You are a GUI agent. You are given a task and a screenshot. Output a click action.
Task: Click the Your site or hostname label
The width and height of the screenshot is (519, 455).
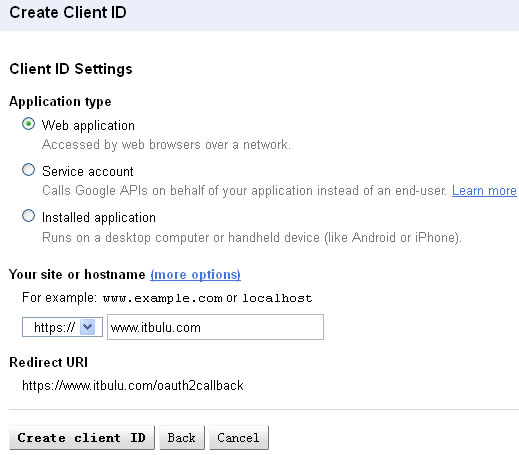tap(77, 275)
